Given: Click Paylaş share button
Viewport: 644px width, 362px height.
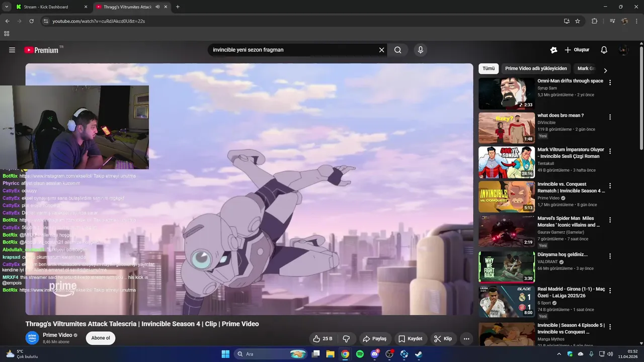Looking at the screenshot, I should click(x=375, y=339).
